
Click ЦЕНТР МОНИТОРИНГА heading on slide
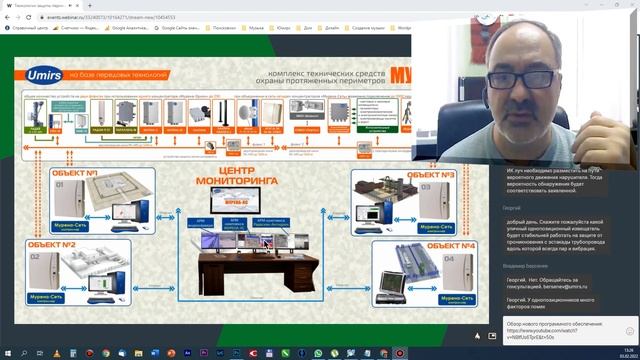237,176
